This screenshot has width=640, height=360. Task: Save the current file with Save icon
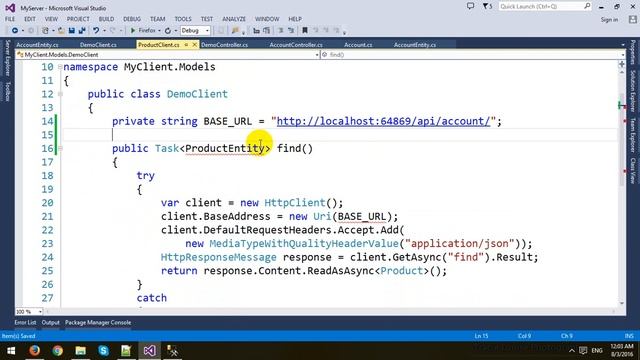72,31
